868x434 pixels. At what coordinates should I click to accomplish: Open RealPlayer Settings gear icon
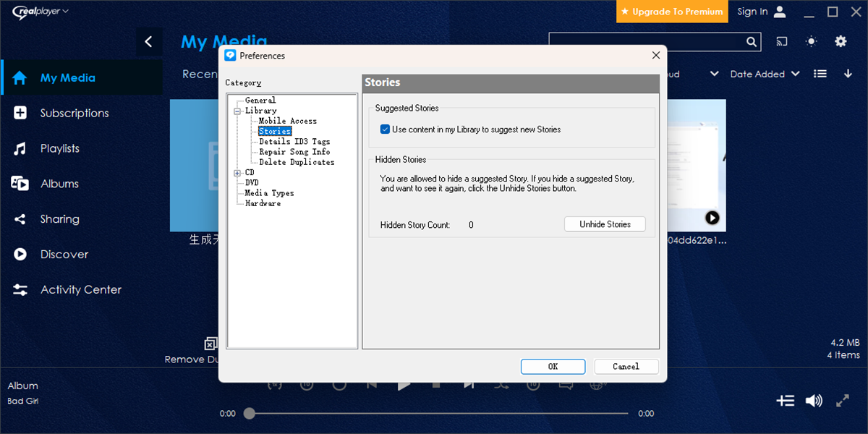coord(841,41)
